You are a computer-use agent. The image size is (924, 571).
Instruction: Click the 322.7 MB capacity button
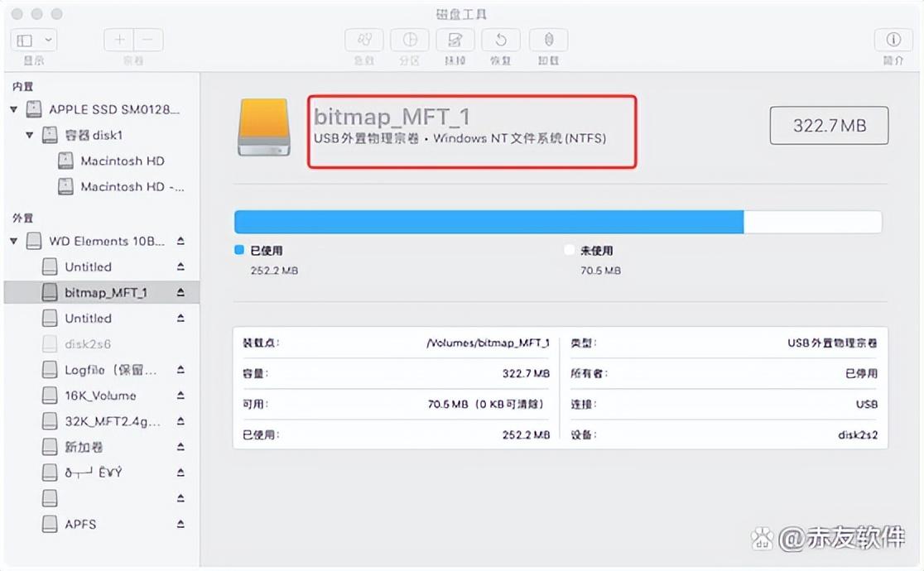tap(828, 125)
